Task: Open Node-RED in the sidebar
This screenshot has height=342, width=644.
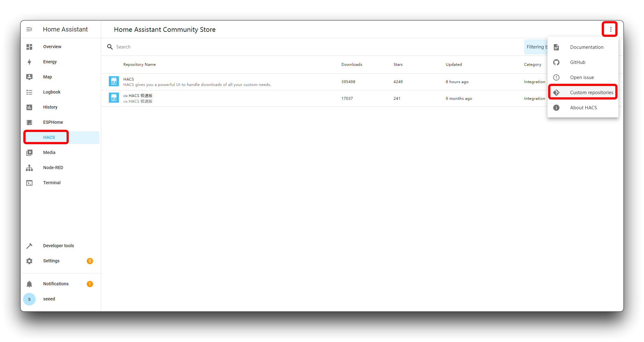Action: [x=61, y=168]
